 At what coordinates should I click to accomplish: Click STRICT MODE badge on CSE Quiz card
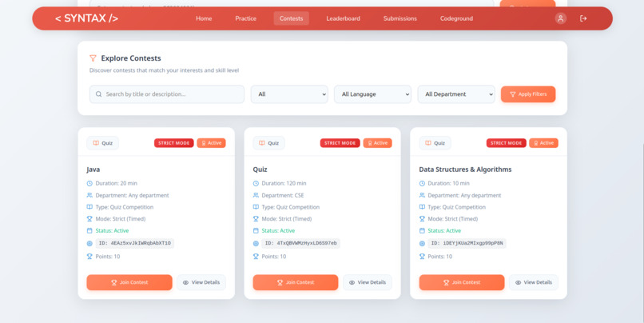point(340,143)
